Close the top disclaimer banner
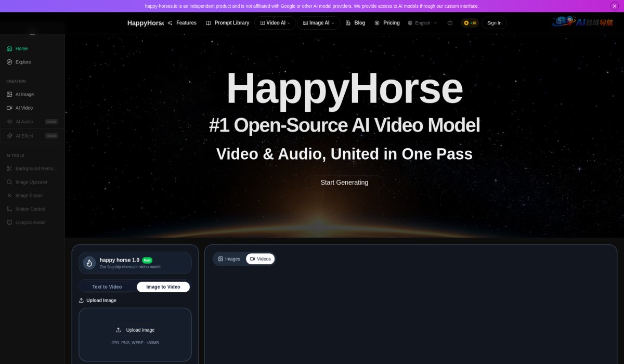The height and width of the screenshot is (364, 624). pyautogui.click(x=614, y=6)
